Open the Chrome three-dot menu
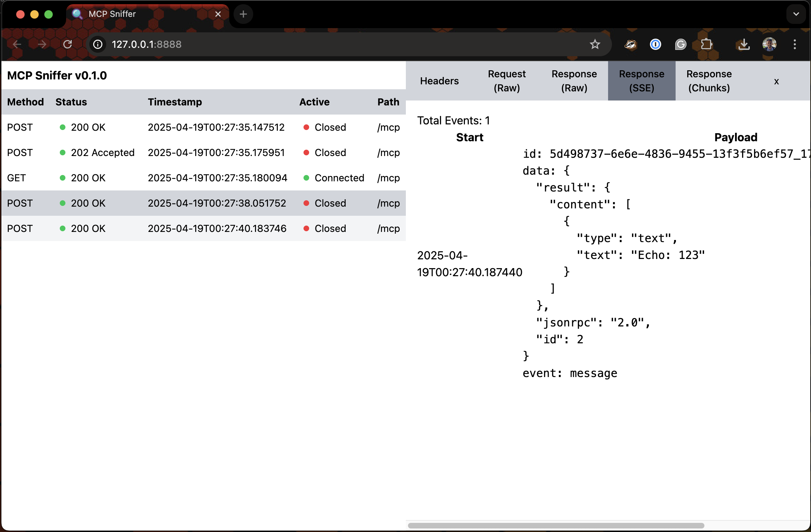This screenshot has width=811, height=532. tap(794, 44)
